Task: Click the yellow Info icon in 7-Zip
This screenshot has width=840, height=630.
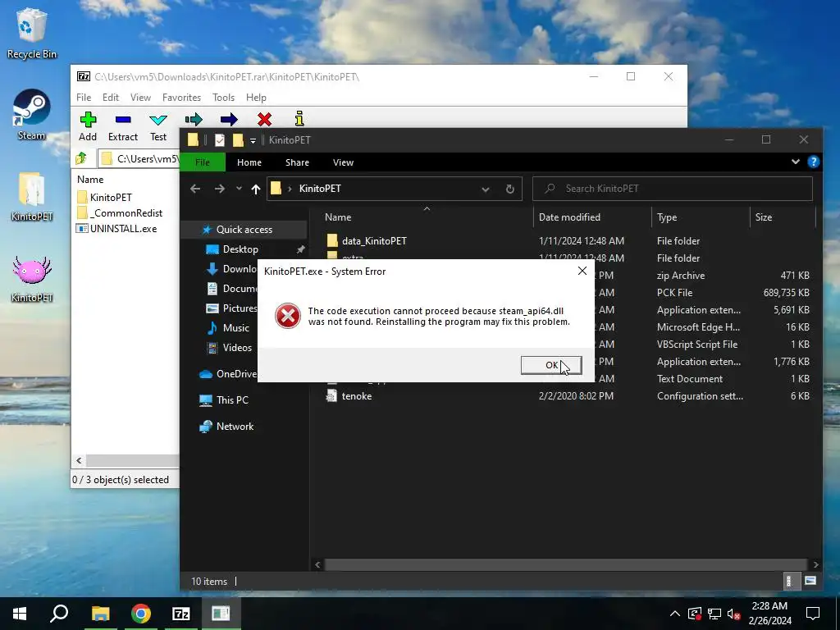Action: [x=299, y=118]
